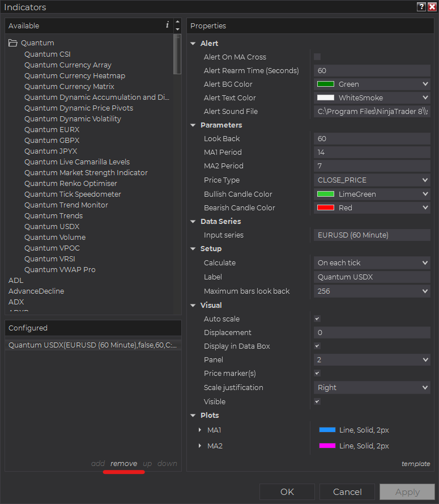Open the Price Type dropdown
Image resolution: width=439 pixels, height=504 pixels.
coord(372,180)
